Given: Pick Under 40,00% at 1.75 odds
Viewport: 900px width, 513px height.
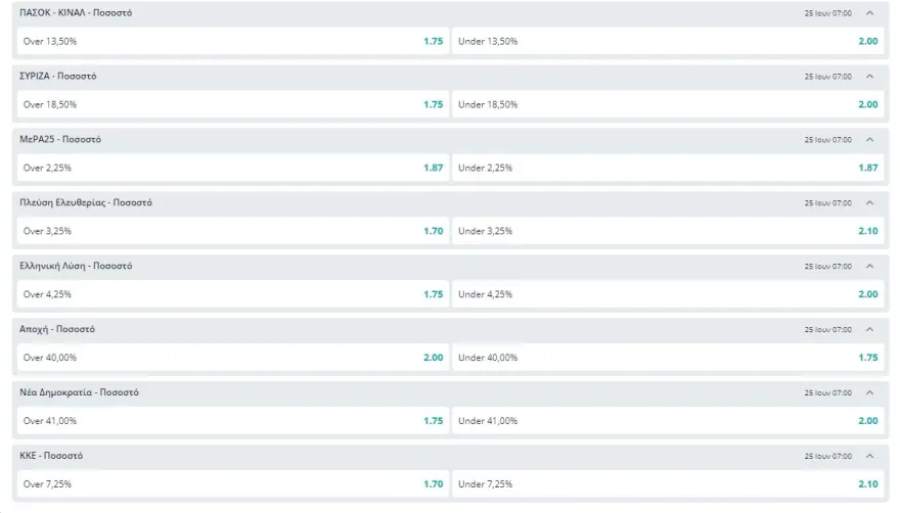Looking at the screenshot, I should tap(668, 357).
